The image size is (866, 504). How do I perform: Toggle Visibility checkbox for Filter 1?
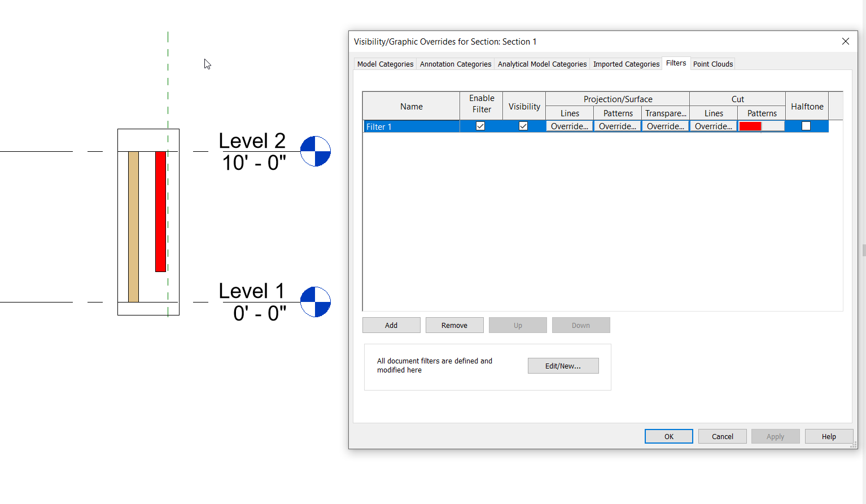[x=522, y=126]
